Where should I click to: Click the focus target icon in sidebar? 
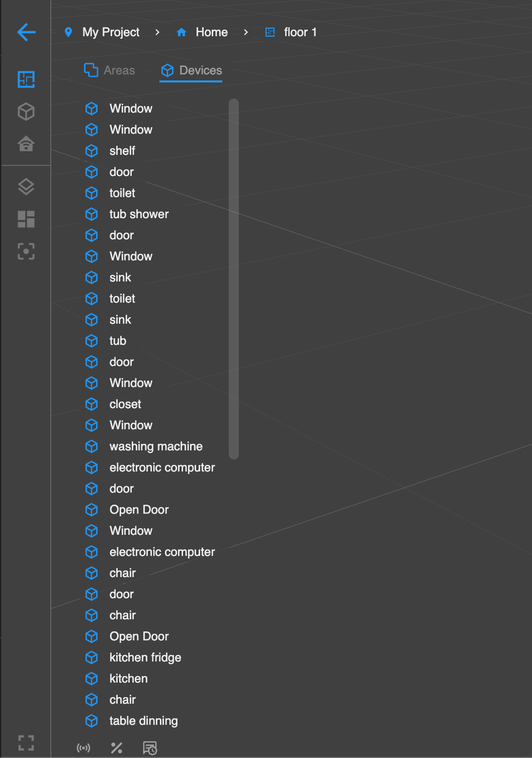pyautogui.click(x=26, y=252)
